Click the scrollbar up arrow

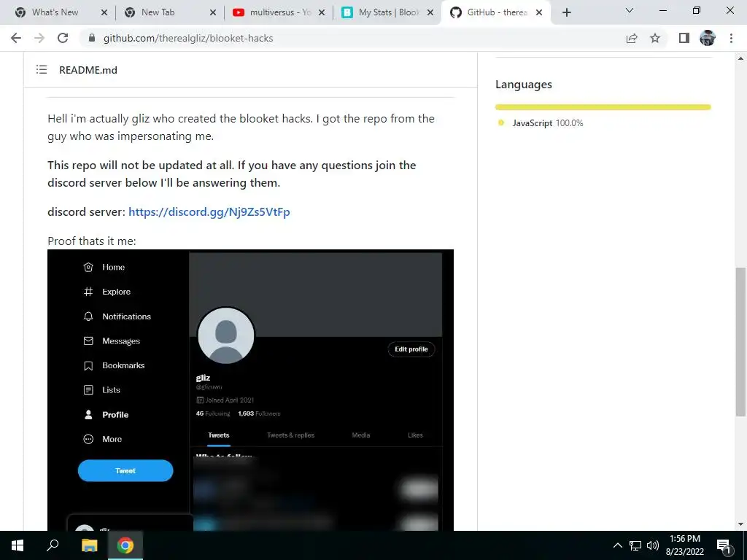click(740, 58)
